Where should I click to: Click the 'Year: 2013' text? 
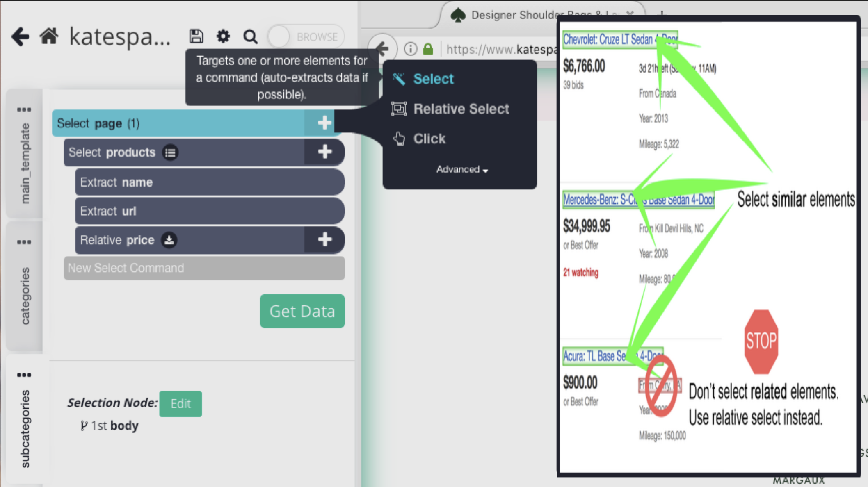tap(653, 119)
